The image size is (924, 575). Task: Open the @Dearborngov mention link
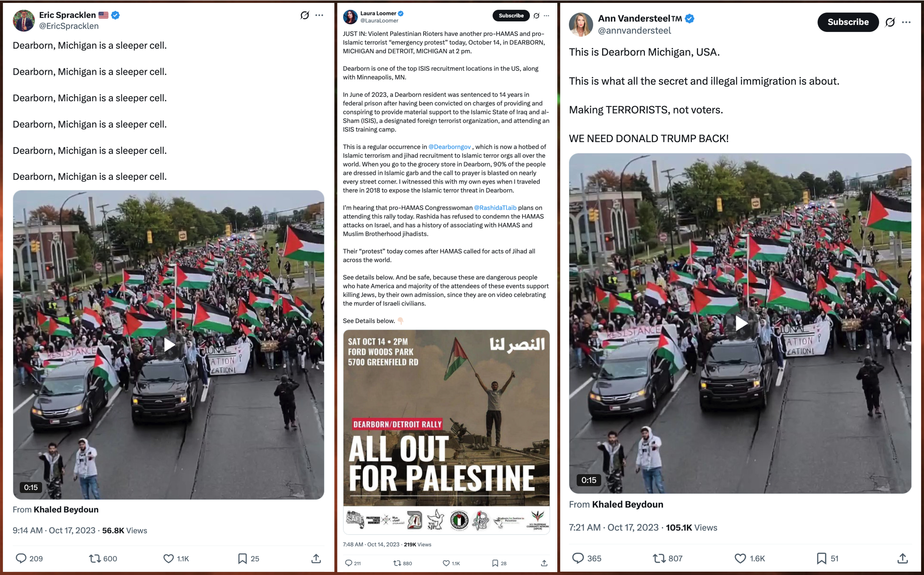(x=449, y=147)
